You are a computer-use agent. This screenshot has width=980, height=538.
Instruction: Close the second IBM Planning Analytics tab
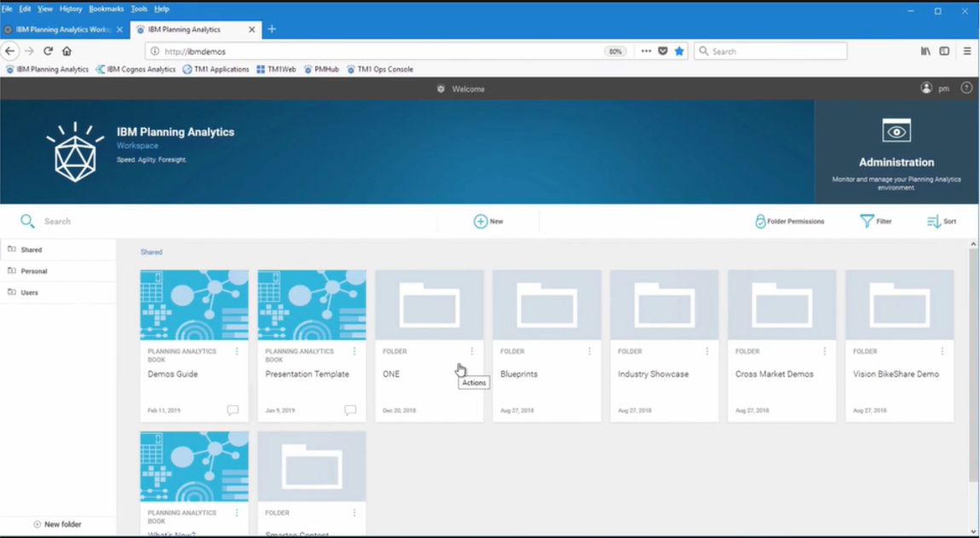(x=252, y=29)
